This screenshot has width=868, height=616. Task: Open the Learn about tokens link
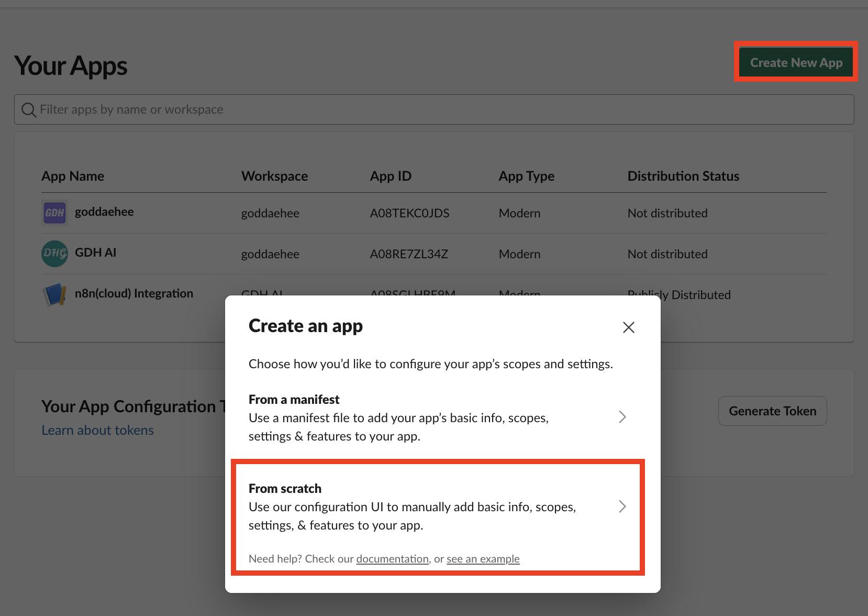click(x=97, y=430)
